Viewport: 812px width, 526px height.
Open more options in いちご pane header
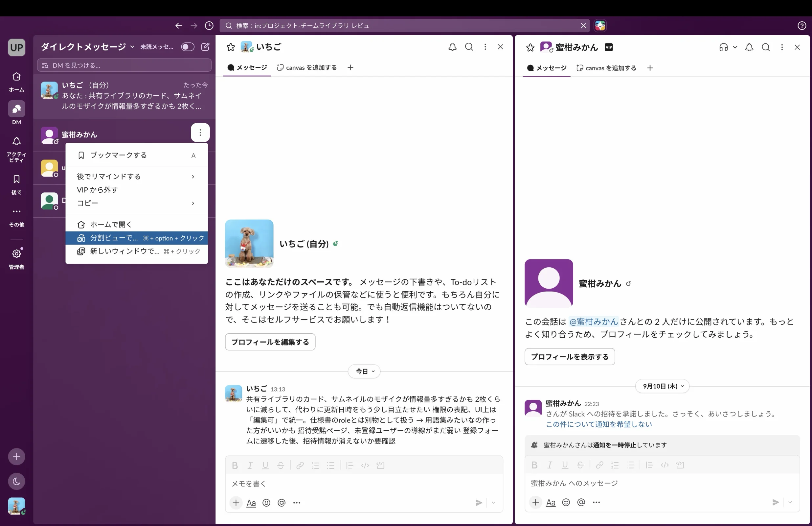coord(485,47)
